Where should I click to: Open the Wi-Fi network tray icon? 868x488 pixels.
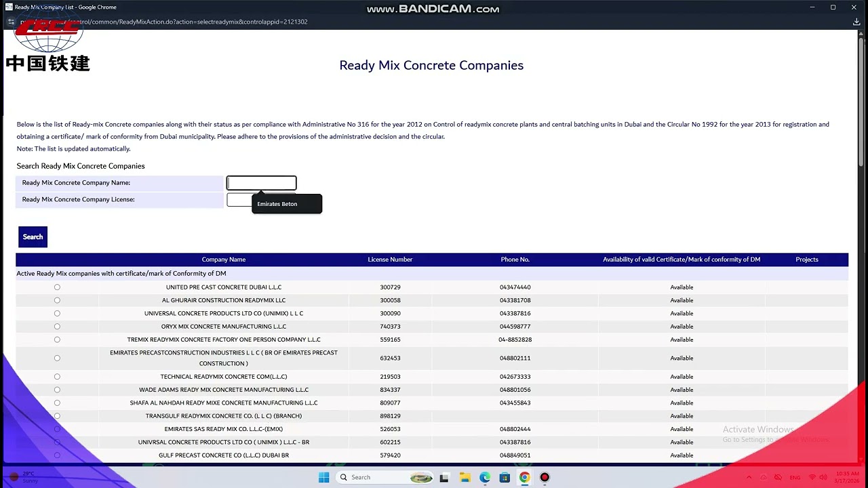812,477
